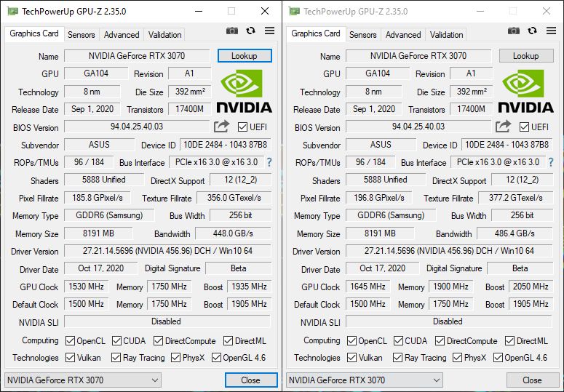Switch to Advanced tab in left window
The width and height of the screenshot is (564, 392).
coord(122,35)
